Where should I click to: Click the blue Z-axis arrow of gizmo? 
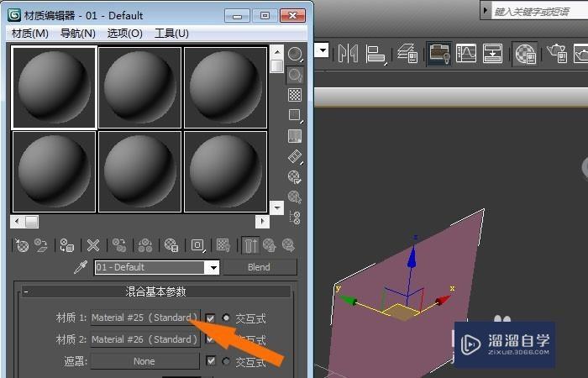click(412, 257)
